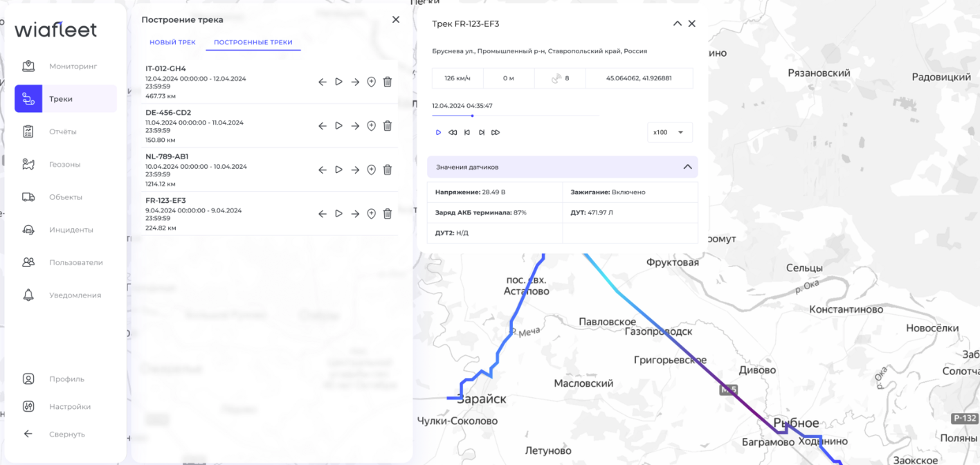This screenshot has height=465, width=980.
Task: Select the Треки icon in the sidebar
Action: (x=28, y=98)
